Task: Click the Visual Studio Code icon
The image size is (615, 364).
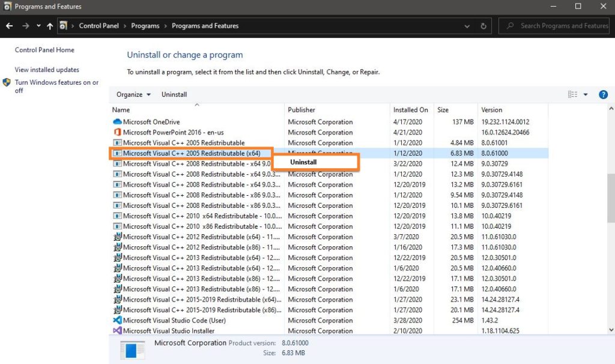Action: click(x=117, y=320)
